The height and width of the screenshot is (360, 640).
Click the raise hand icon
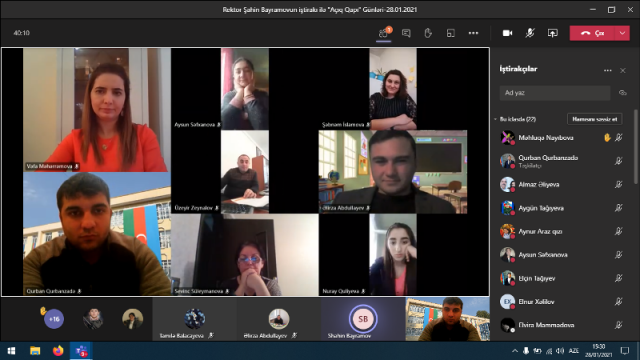pyautogui.click(x=428, y=33)
